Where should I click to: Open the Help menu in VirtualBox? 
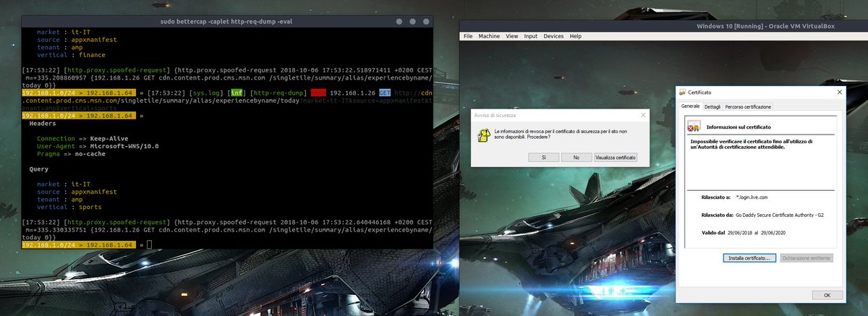tap(576, 35)
